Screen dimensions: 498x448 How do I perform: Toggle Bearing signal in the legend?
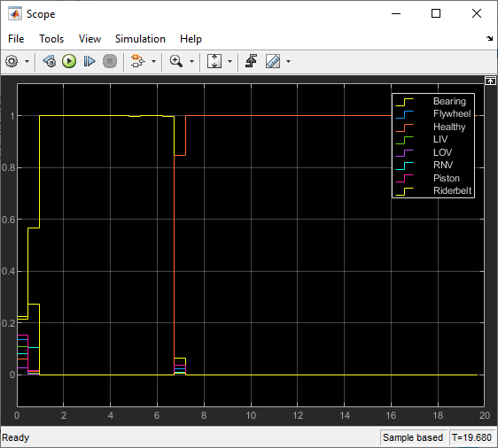pyautogui.click(x=449, y=101)
